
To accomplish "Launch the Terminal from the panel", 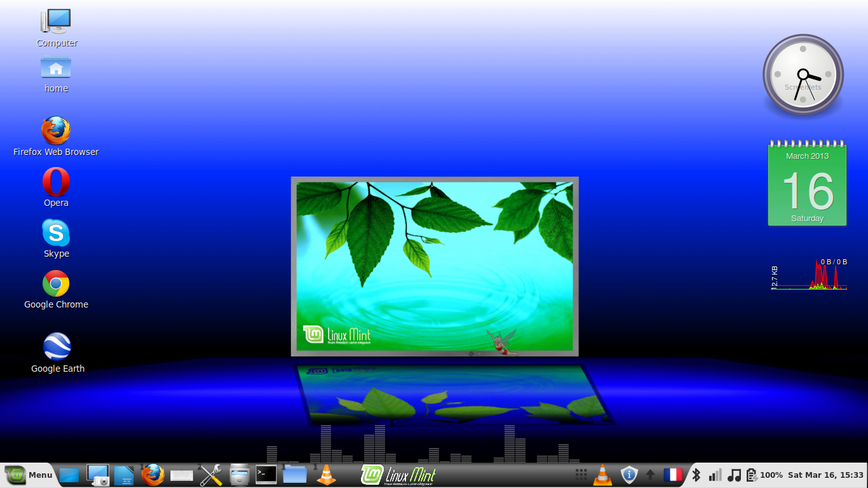I will pyautogui.click(x=266, y=474).
